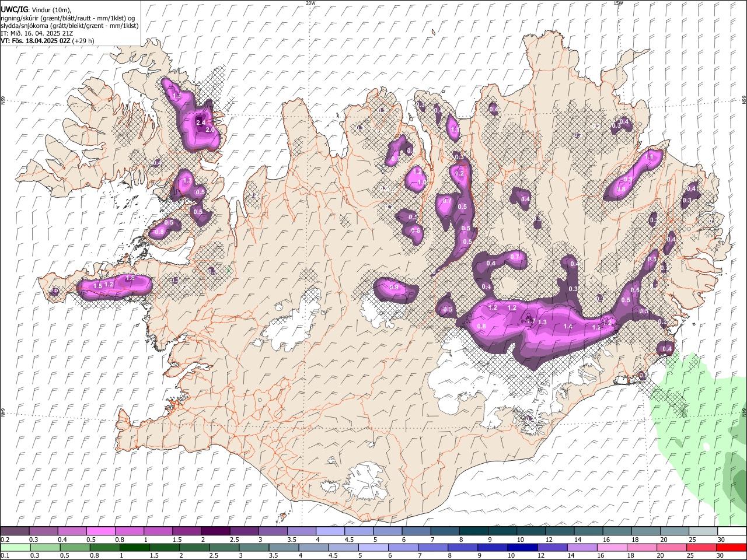The height and width of the screenshot is (560, 747).
Task: Click the 15W longitude label on the top edge
Action: 618,3
